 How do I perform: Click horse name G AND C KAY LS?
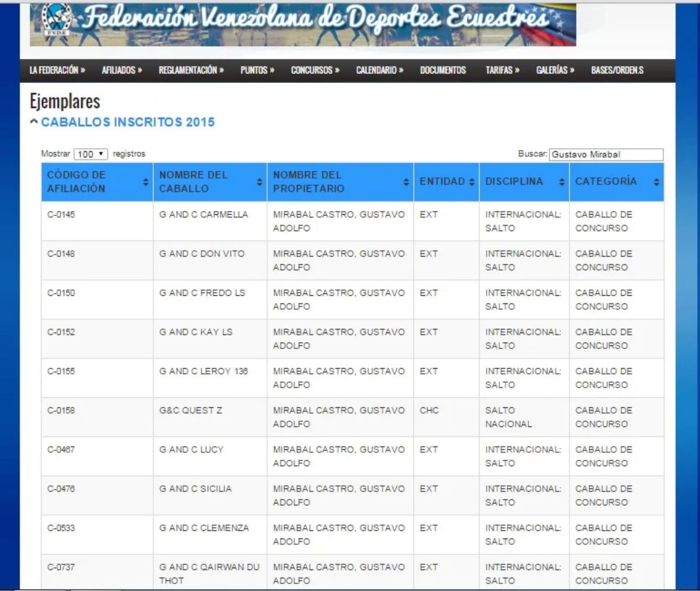[x=196, y=332]
